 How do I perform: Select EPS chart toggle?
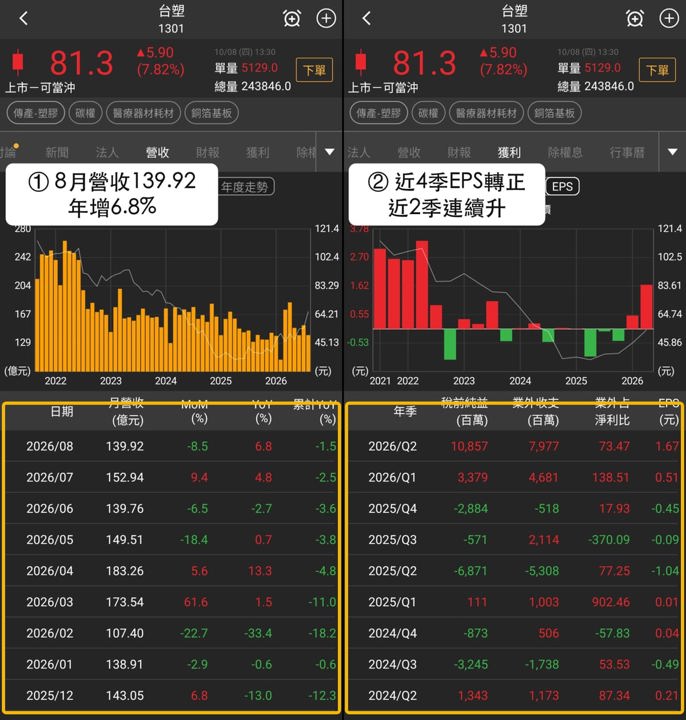pos(562,187)
